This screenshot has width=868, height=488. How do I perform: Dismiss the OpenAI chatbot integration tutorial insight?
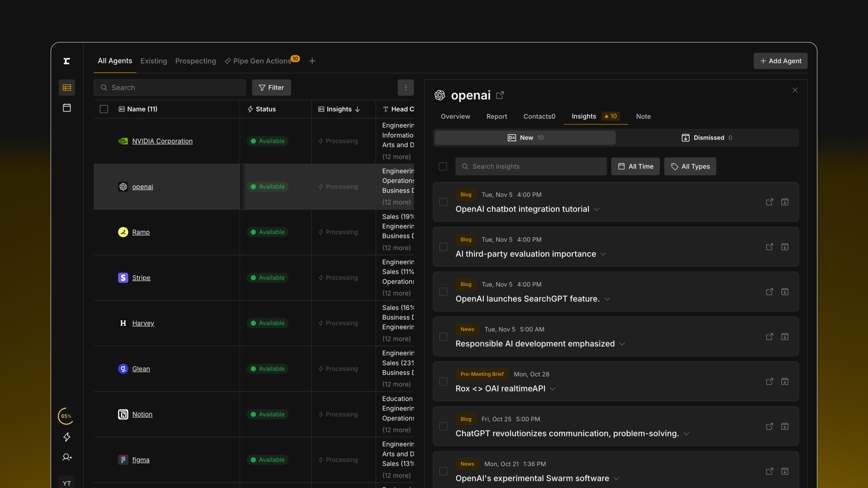(785, 202)
